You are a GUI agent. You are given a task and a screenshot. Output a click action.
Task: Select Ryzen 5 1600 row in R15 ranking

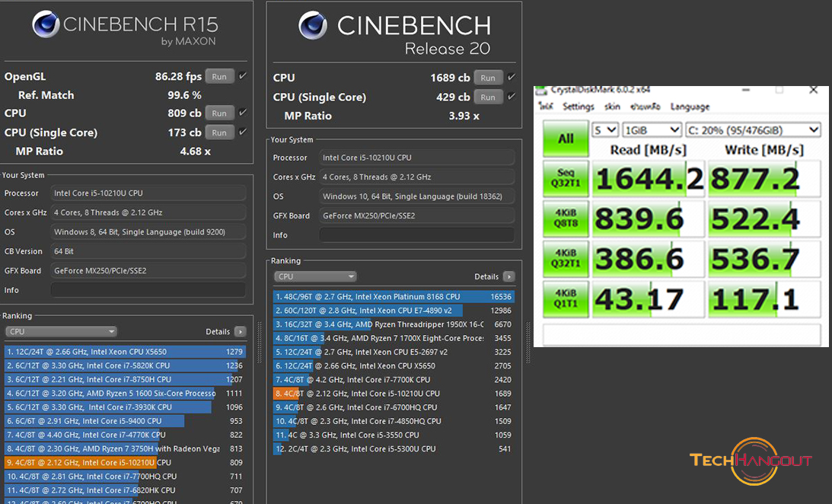(124, 393)
